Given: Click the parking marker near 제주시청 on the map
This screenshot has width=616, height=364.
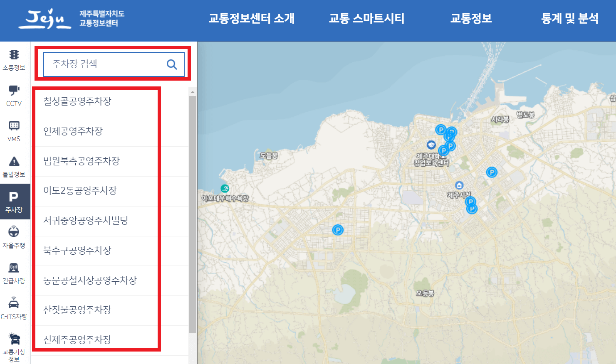Looking at the screenshot, I should click(x=470, y=201).
